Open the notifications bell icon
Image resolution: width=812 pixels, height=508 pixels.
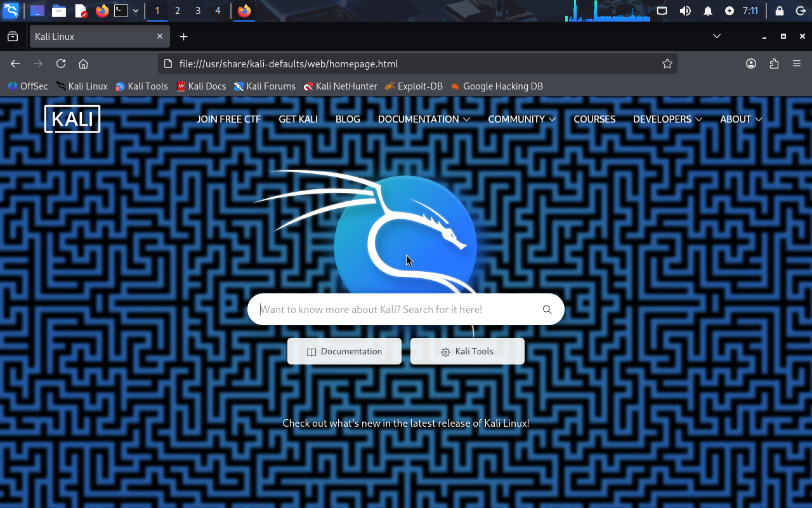point(708,11)
